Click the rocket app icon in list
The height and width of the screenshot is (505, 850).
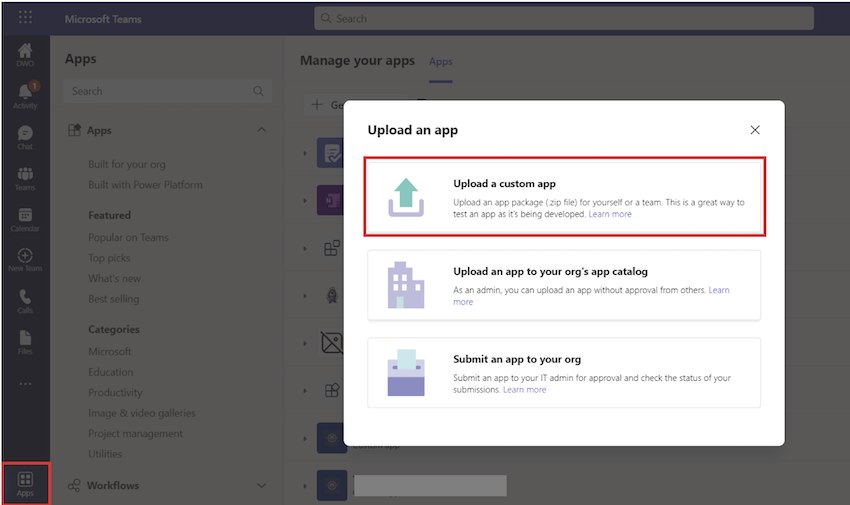332,296
